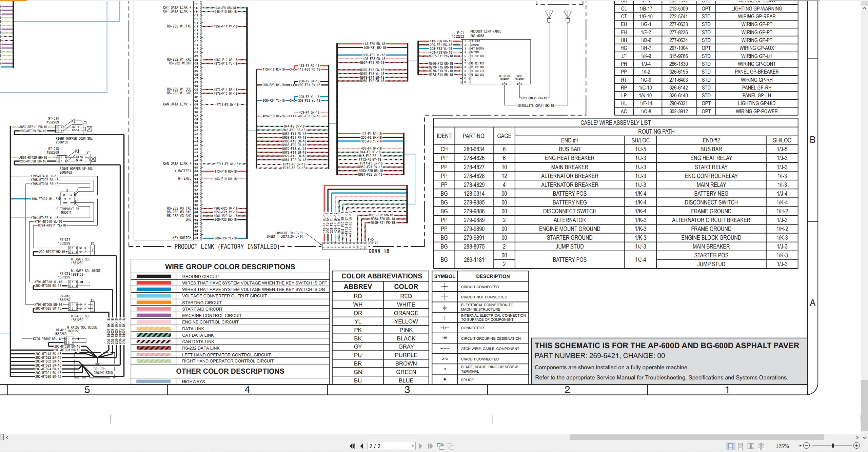Screen dimensions: 868x452
Task: Click the zoom out minus icon
Action: pyautogui.click(x=807, y=446)
